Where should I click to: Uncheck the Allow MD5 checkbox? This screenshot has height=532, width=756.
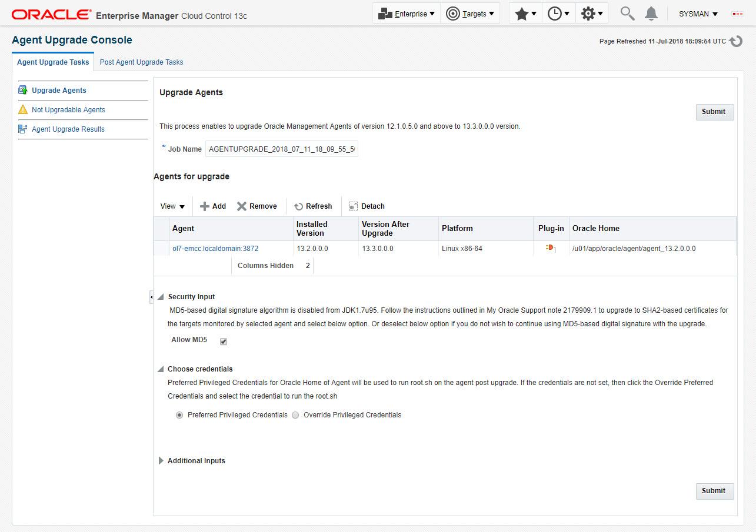[224, 342]
